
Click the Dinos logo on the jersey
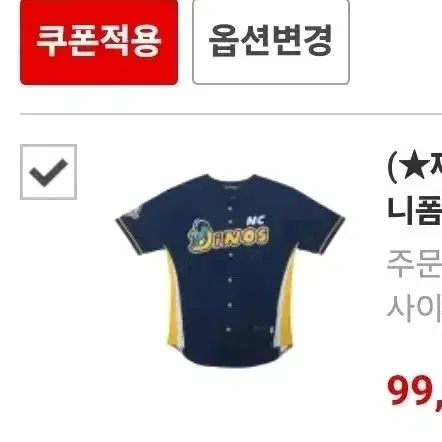(x=228, y=235)
